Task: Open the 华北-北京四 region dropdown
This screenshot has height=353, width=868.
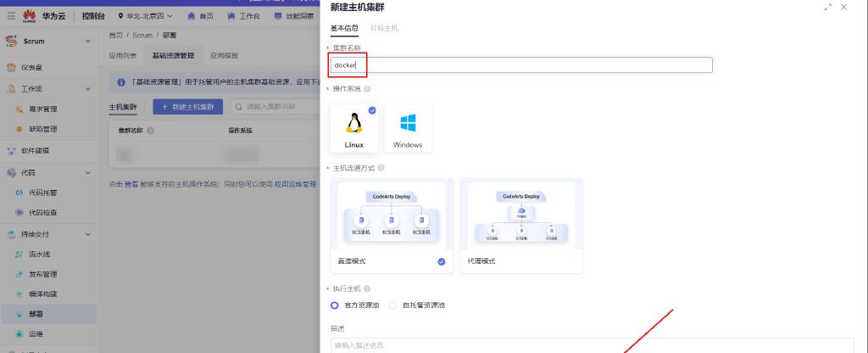Action: (146, 16)
